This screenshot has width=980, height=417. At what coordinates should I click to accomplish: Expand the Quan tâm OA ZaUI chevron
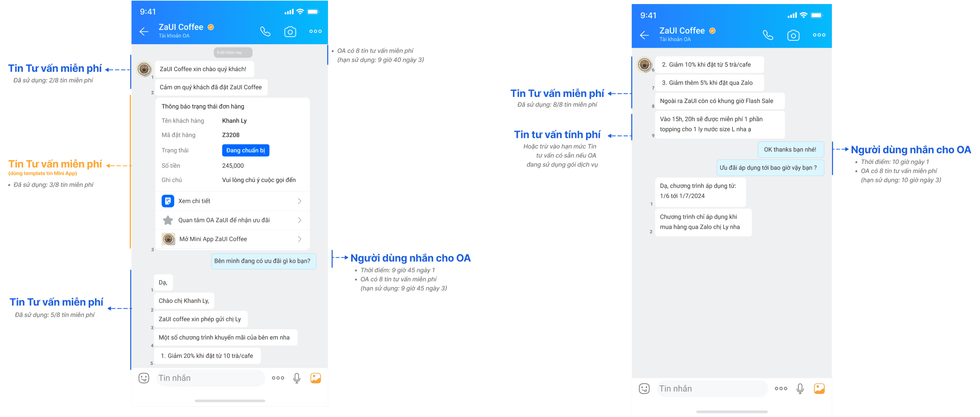click(300, 220)
